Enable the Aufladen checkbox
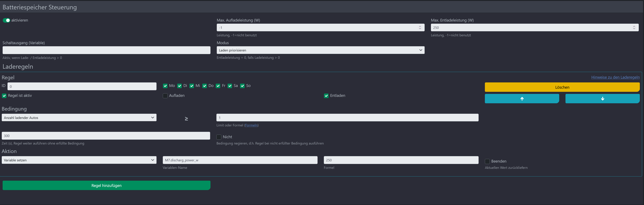644x205 pixels. click(x=165, y=96)
